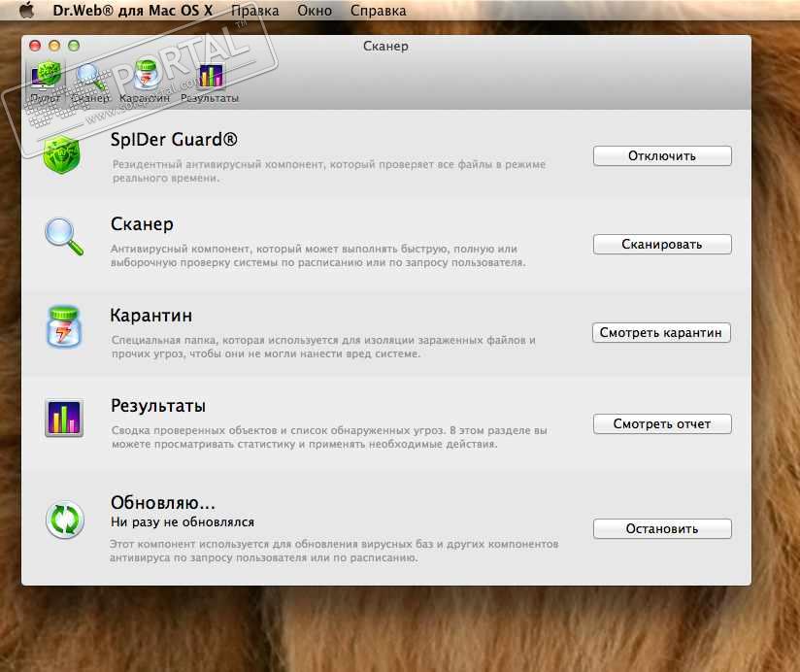The image size is (800, 672).
Task: Zoom the window with green button
Action: pyautogui.click(x=74, y=46)
